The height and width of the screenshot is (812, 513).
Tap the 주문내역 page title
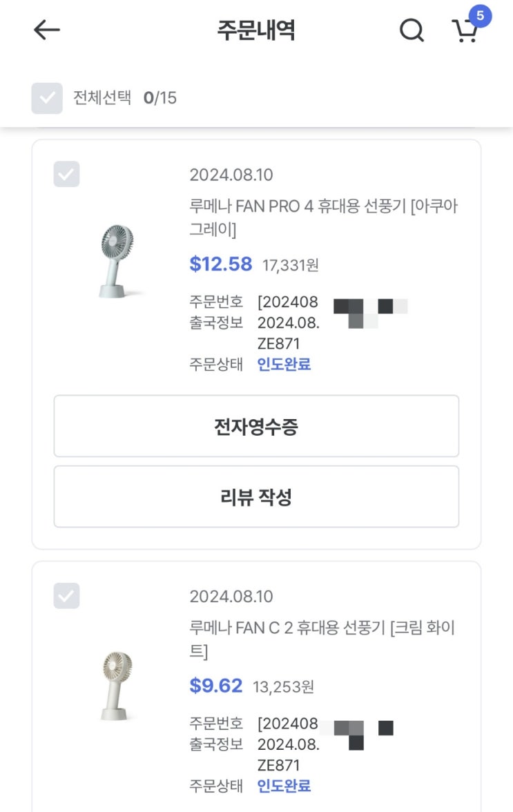(x=256, y=30)
